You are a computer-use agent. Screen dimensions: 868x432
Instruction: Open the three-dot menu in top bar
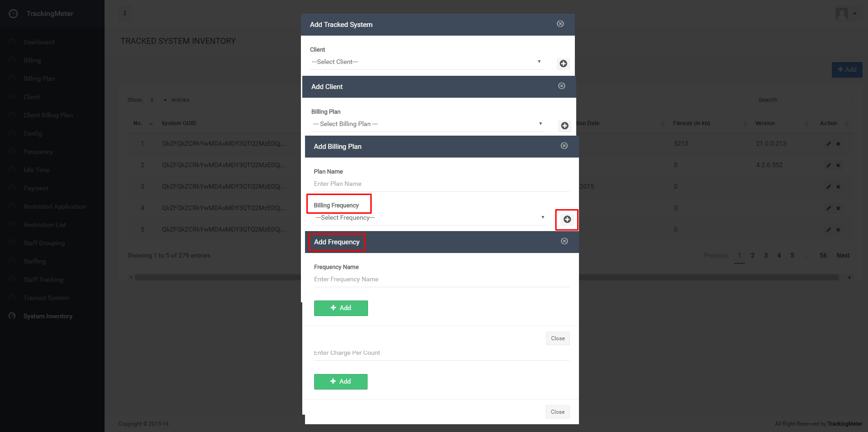point(125,13)
